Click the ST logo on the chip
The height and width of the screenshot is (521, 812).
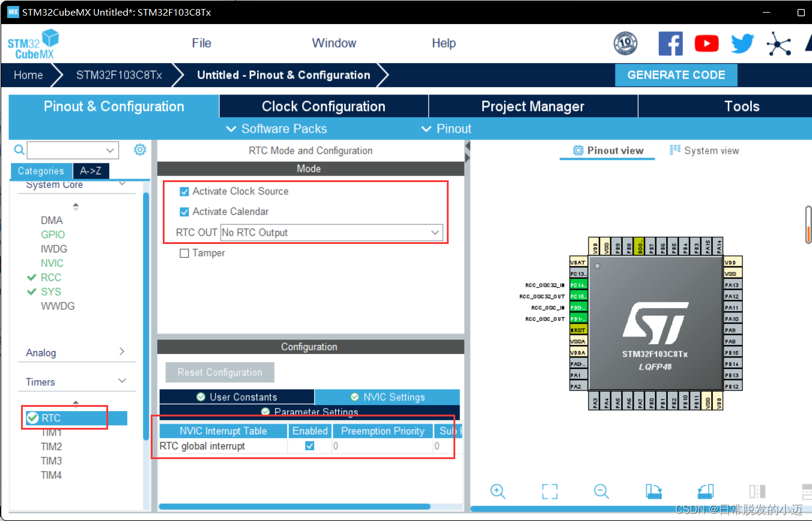click(655, 323)
